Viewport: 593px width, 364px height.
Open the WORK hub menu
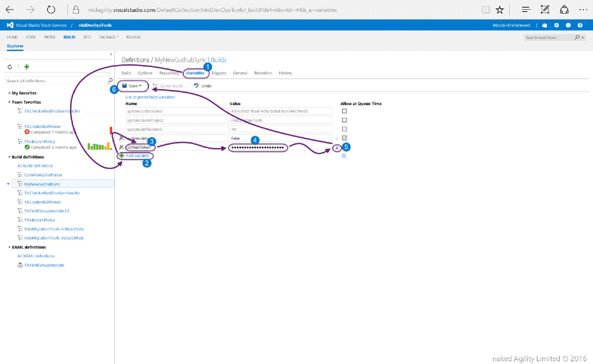(50, 37)
